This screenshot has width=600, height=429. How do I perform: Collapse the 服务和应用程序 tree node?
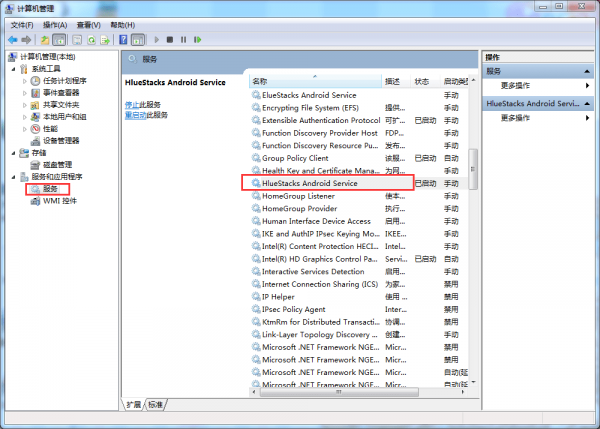(x=13, y=177)
